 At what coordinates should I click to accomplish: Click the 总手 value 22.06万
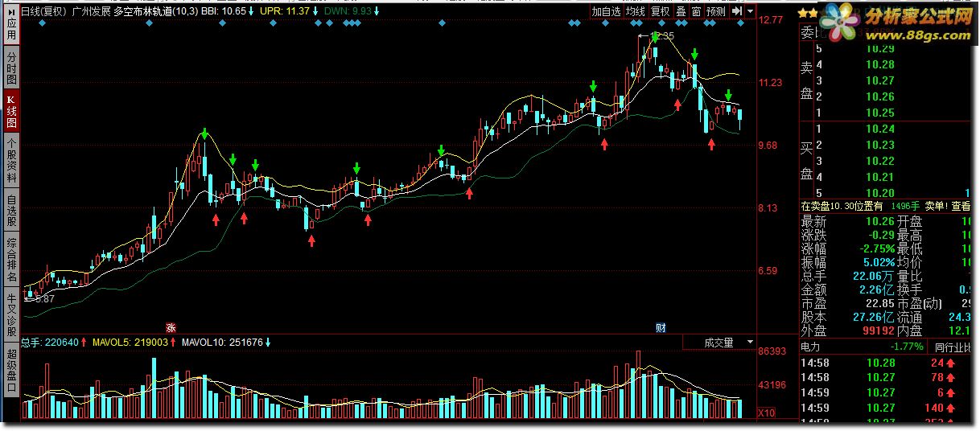[875, 276]
